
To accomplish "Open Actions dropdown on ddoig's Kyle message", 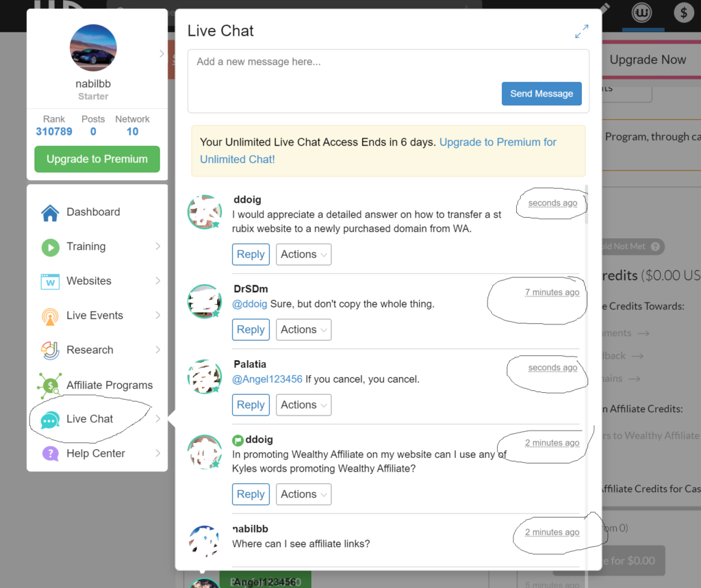I will pos(303,494).
